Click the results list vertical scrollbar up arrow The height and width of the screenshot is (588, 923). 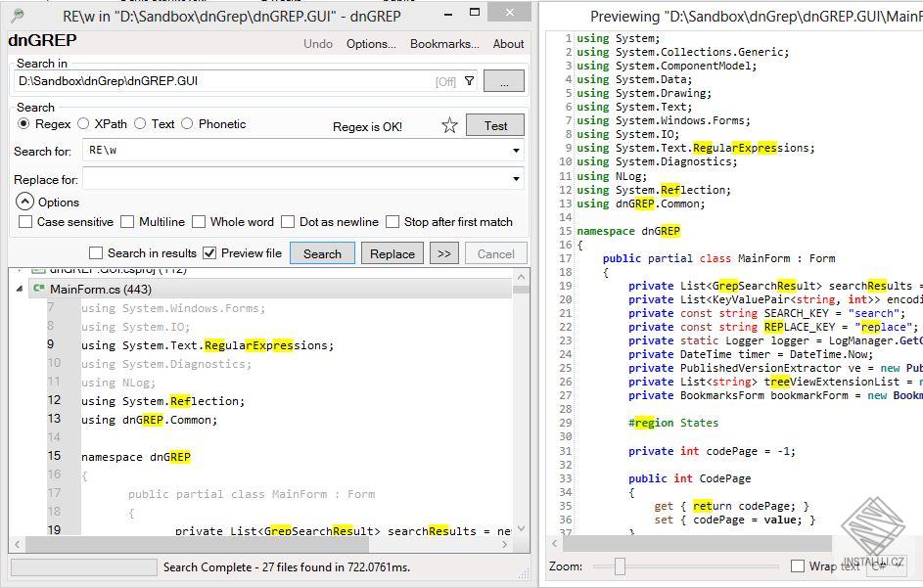[521, 277]
